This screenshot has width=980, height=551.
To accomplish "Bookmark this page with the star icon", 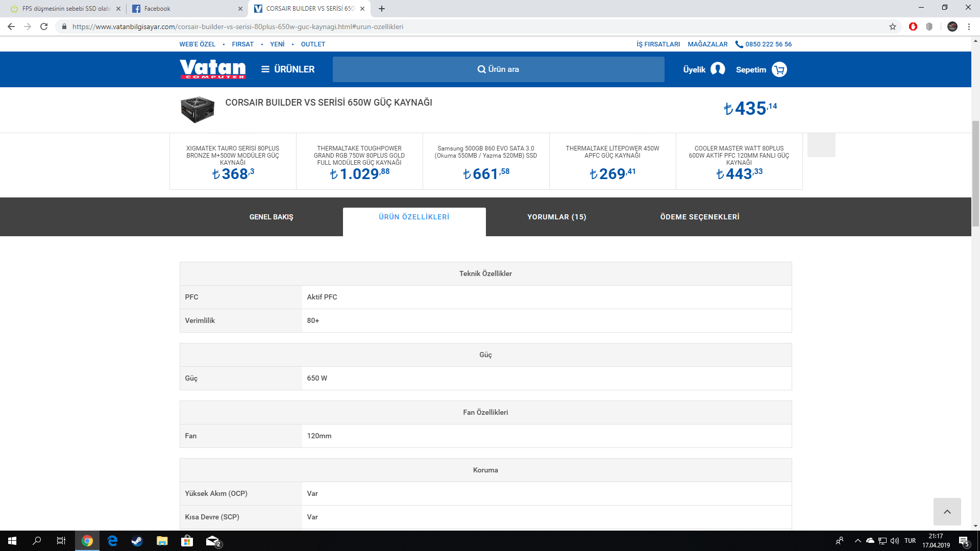I will point(892,27).
